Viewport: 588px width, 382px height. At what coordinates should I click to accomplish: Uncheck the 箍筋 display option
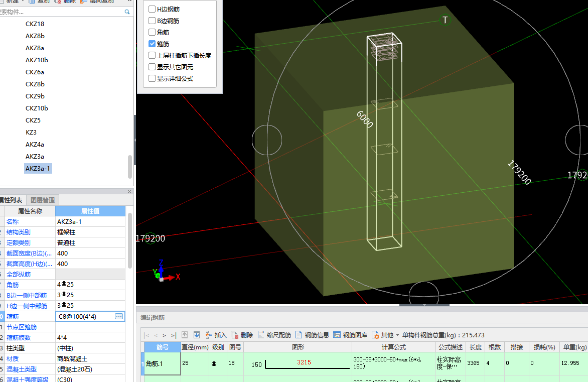tap(152, 44)
